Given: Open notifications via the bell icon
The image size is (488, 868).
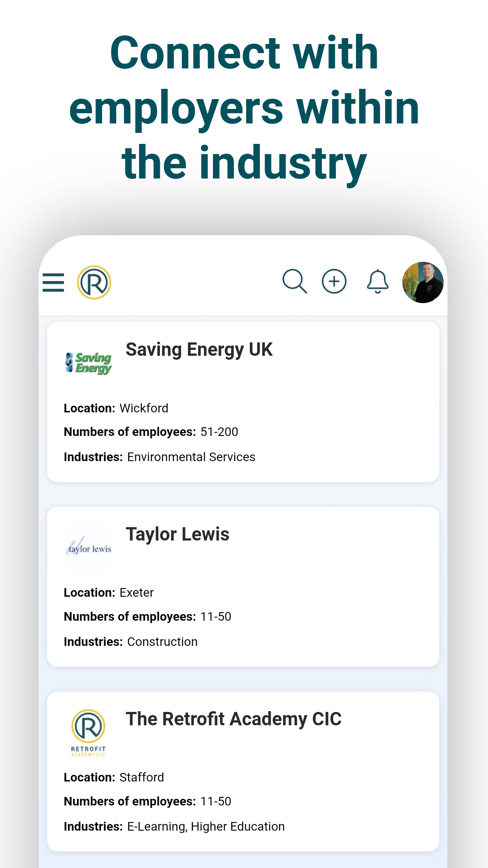Looking at the screenshot, I should coord(378,281).
